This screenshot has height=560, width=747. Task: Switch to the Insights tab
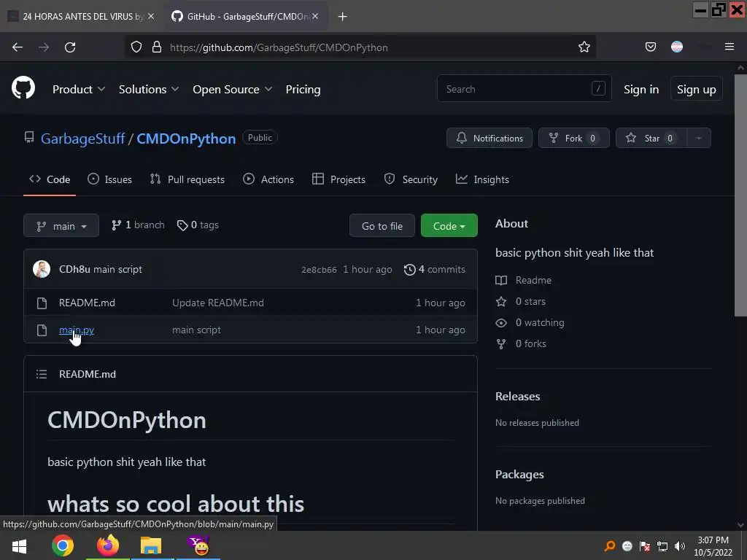coord(482,179)
